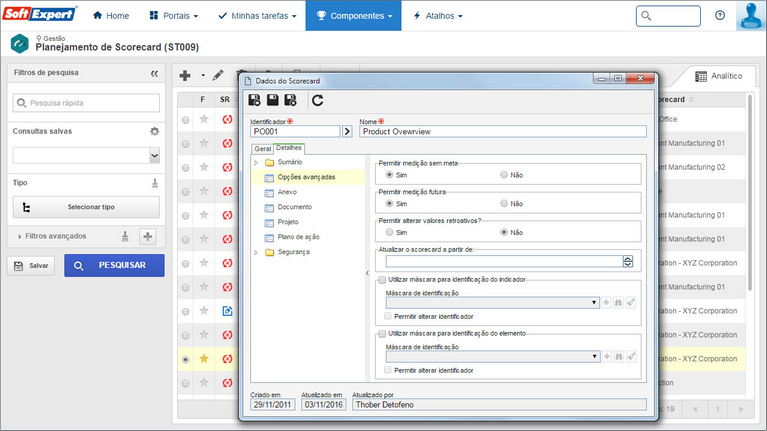Viewport: 767px width, 431px height.
Task: Switch to the Detalhes tab
Action: pyautogui.click(x=289, y=148)
